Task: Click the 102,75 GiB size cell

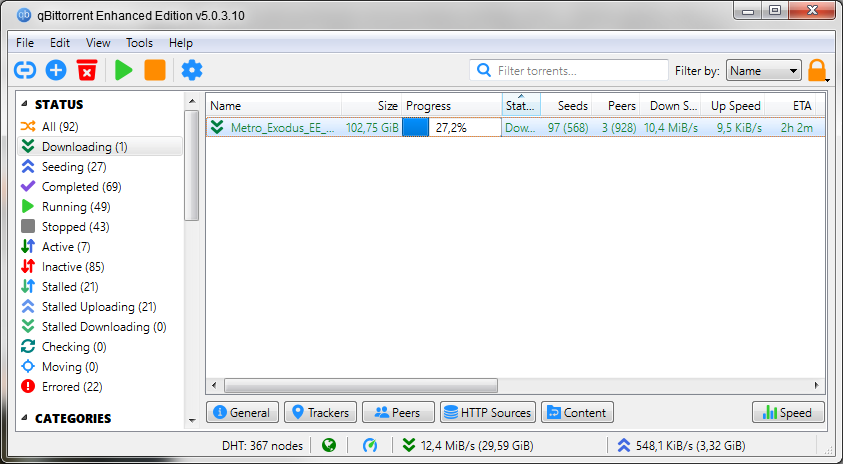Action: point(372,127)
